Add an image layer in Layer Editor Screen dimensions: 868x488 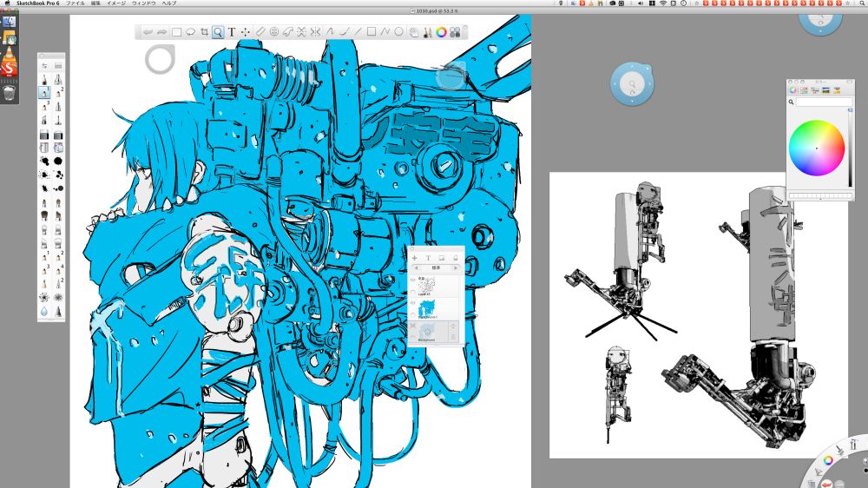pyautogui.click(x=442, y=258)
